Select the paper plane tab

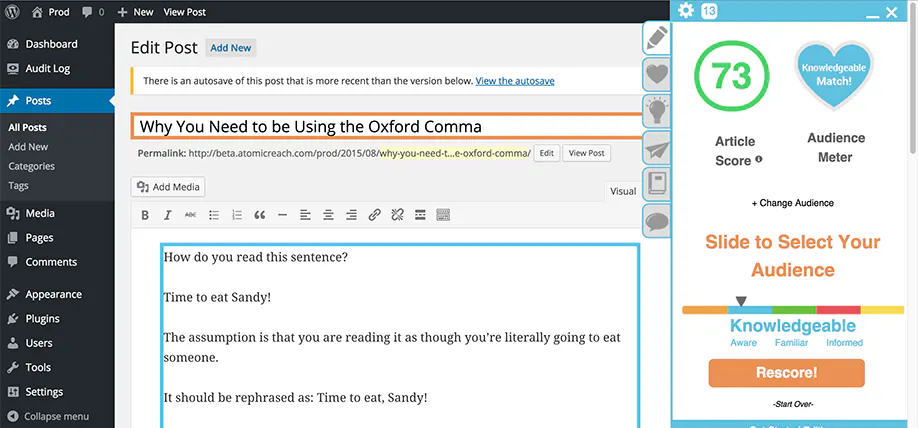(x=657, y=148)
